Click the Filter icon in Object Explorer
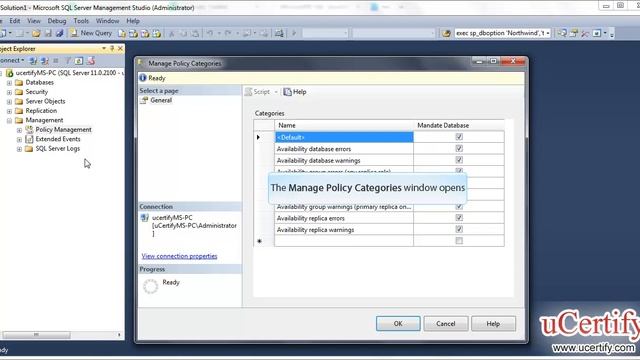 coord(68,60)
